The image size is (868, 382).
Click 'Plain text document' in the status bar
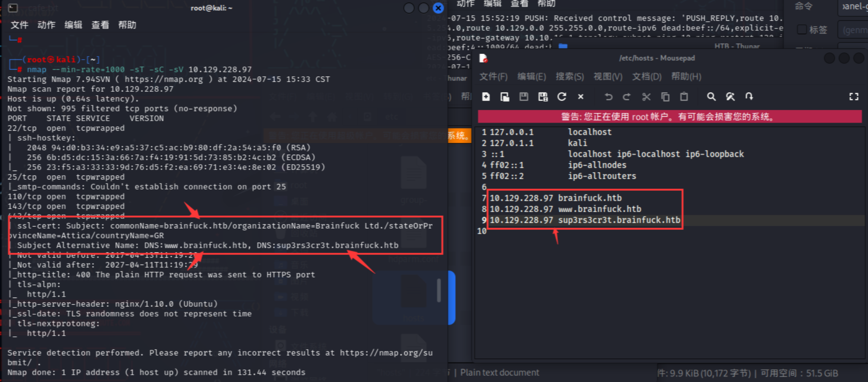pos(499,373)
